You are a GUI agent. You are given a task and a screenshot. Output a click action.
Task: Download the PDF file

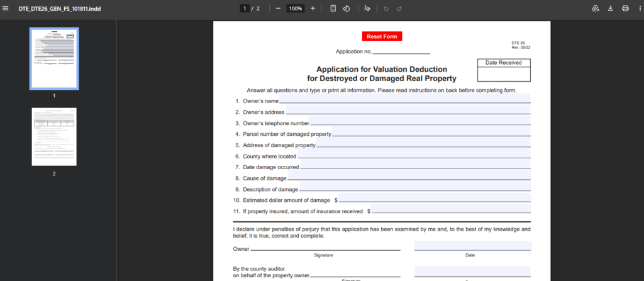click(x=610, y=8)
